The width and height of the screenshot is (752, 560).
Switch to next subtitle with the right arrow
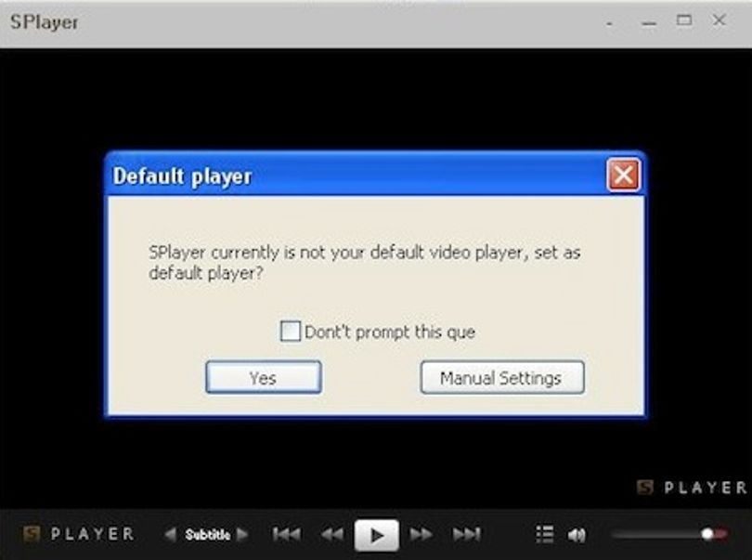point(242,534)
